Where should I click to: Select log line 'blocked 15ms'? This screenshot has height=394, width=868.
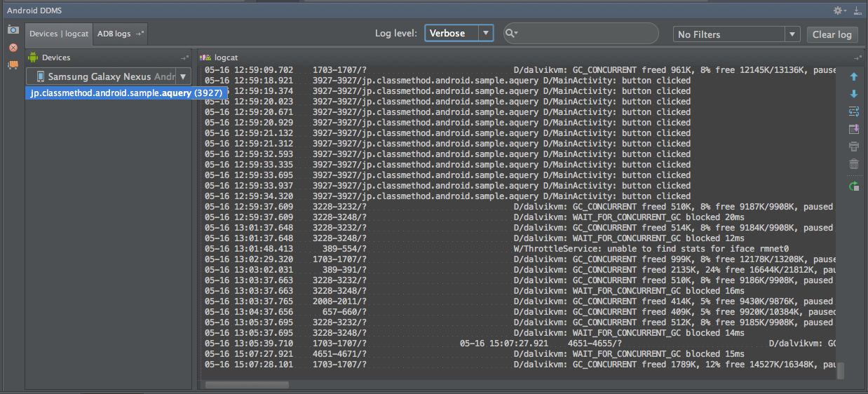tap(475, 354)
